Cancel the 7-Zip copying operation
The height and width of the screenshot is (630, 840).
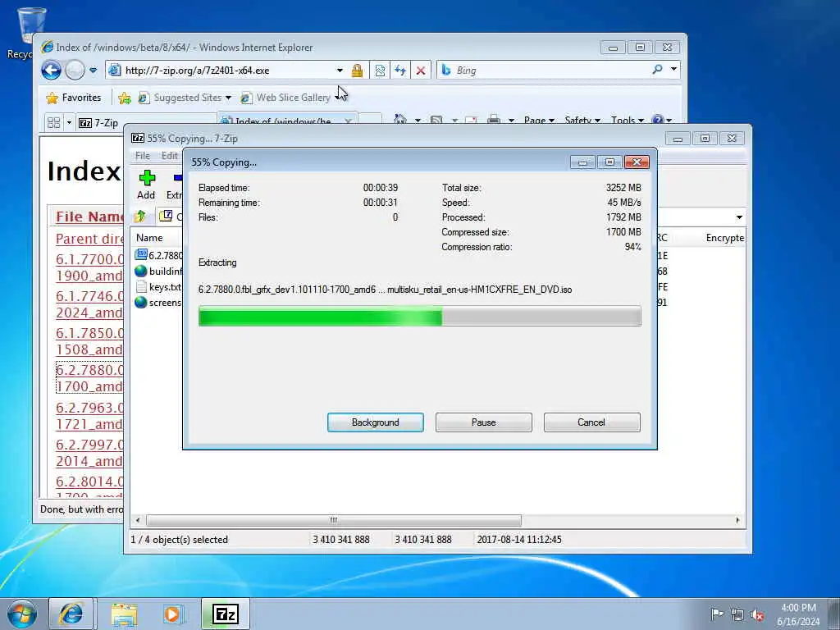[x=591, y=422]
